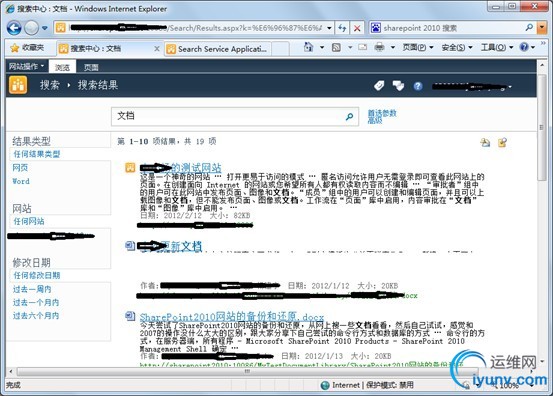Click the IE forward navigation button
Screen dimensions: 553x396
(31, 28)
